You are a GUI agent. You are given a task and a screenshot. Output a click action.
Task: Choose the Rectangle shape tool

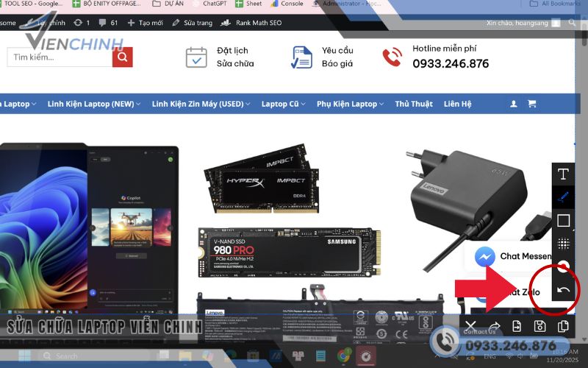(x=563, y=220)
